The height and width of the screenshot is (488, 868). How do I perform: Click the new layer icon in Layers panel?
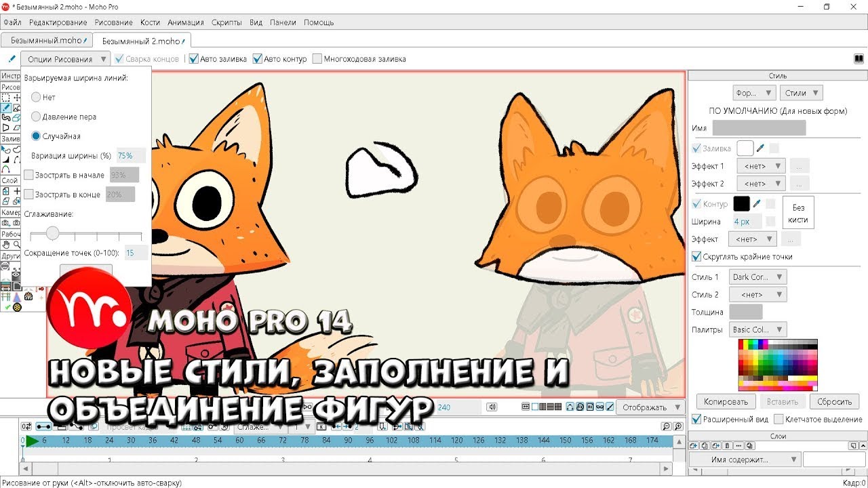[x=694, y=445]
